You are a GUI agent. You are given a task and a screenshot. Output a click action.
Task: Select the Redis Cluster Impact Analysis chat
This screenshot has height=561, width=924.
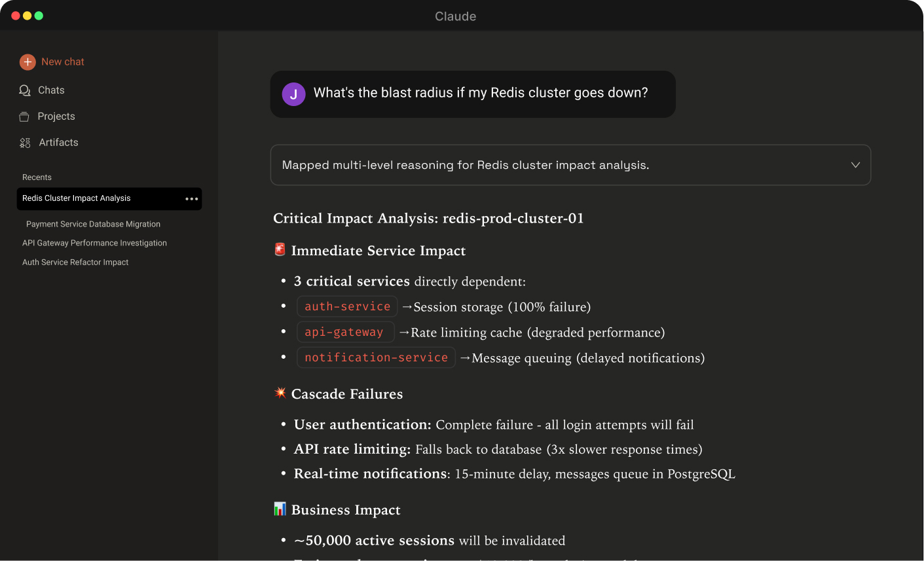[x=77, y=198]
